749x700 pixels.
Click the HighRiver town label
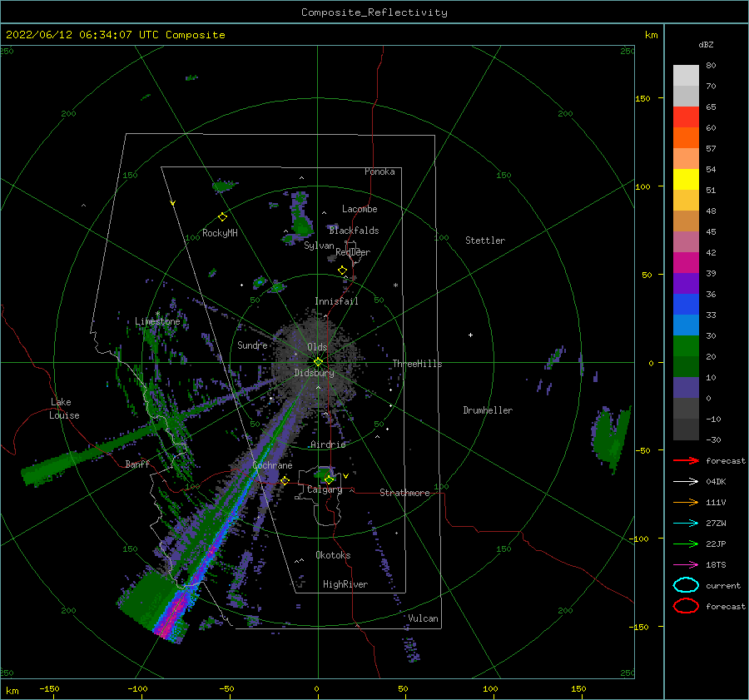pyautogui.click(x=345, y=584)
